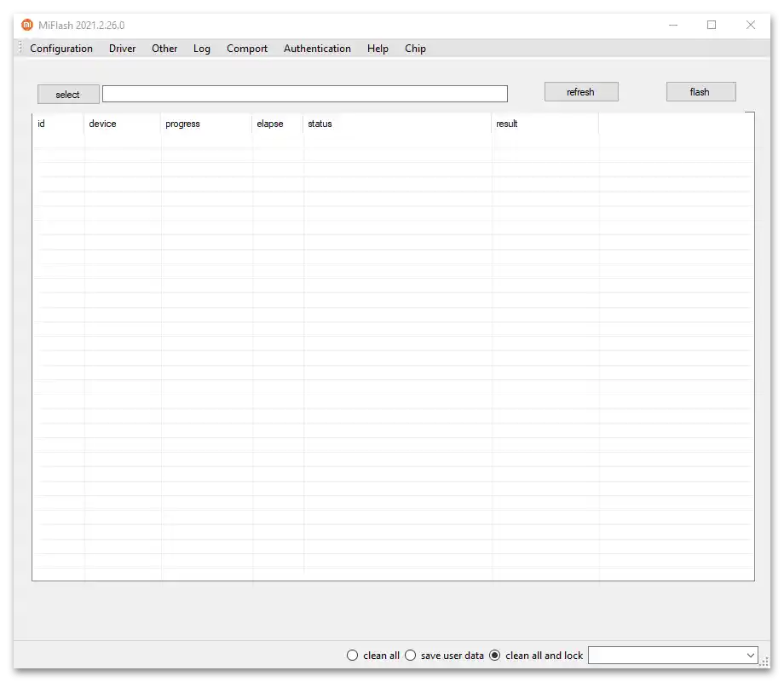The image size is (784, 682).
Task: Minimize the MiFlash window
Action: pyautogui.click(x=673, y=25)
